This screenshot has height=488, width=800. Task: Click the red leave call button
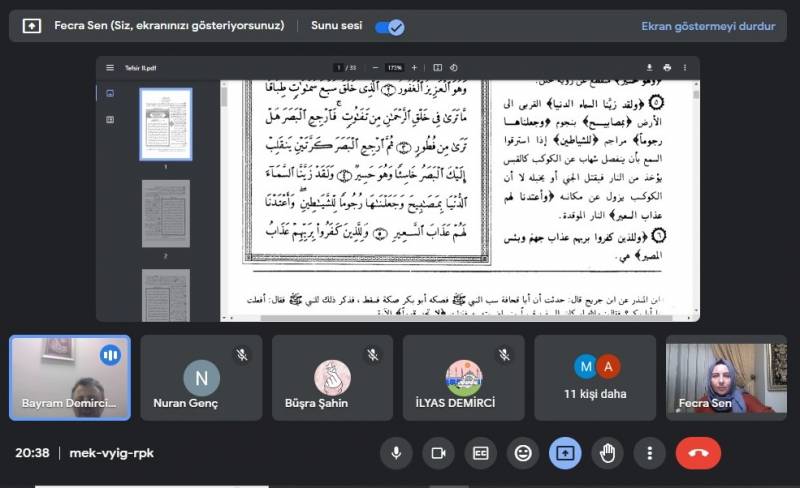pyautogui.click(x=697, y=453)
